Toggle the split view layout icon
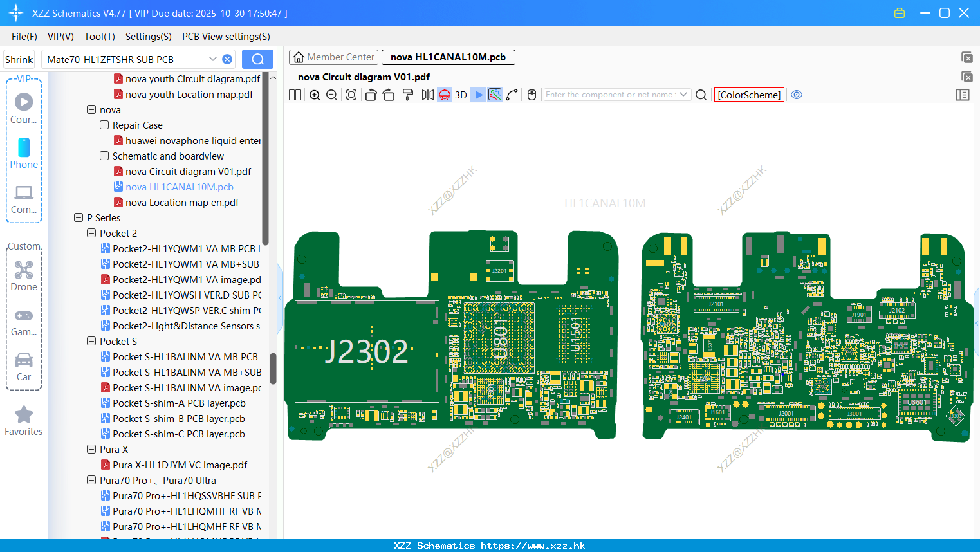The image size is (980, 552). click(x=295, y=95)
